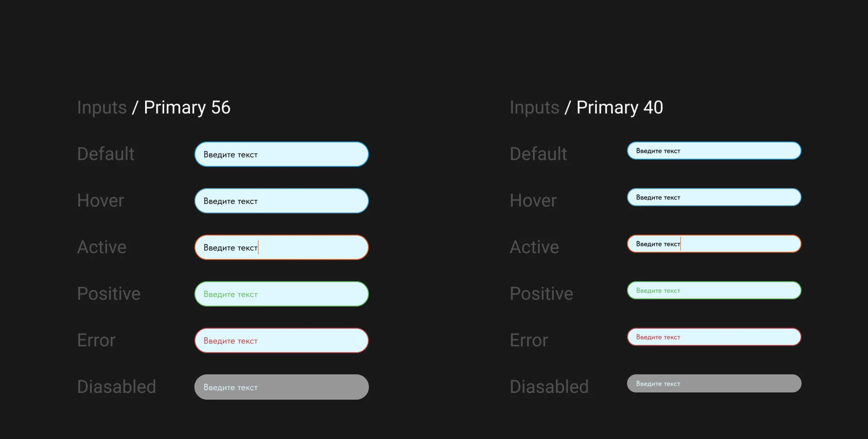Click the Disabled gray input in Primary 40

(714, 383)
